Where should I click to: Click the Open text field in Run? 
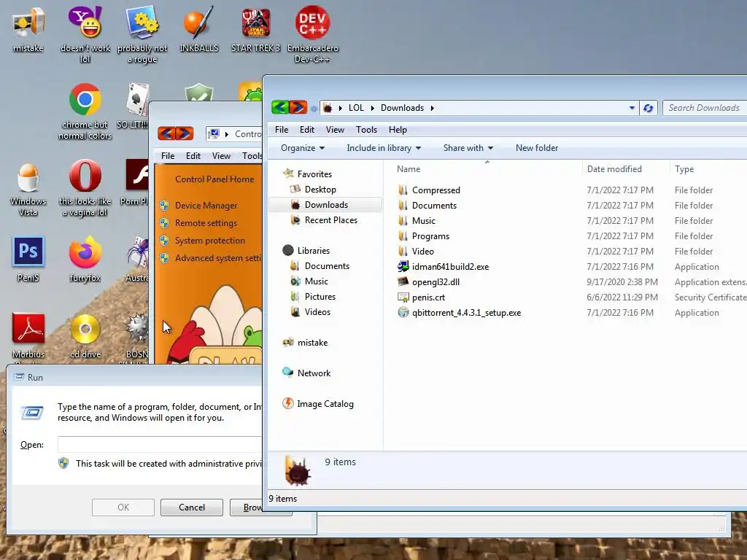pyautogui.click(x=160, y=444)
